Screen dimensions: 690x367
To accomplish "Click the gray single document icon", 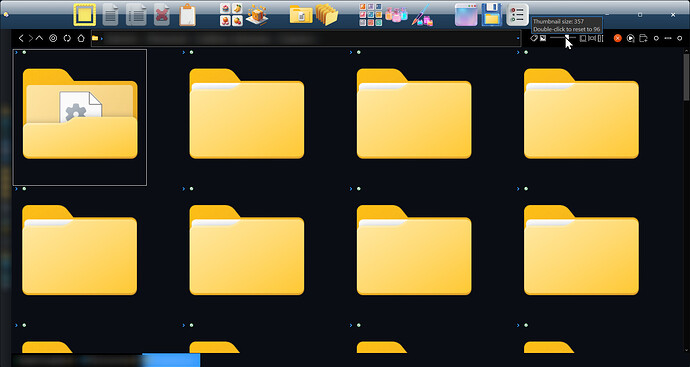I will [110, 15].
